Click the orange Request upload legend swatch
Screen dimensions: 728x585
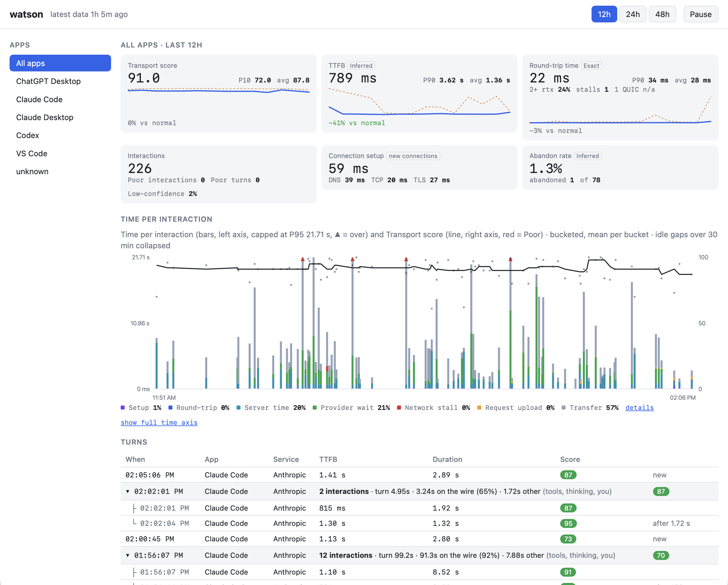click(479, 407)
